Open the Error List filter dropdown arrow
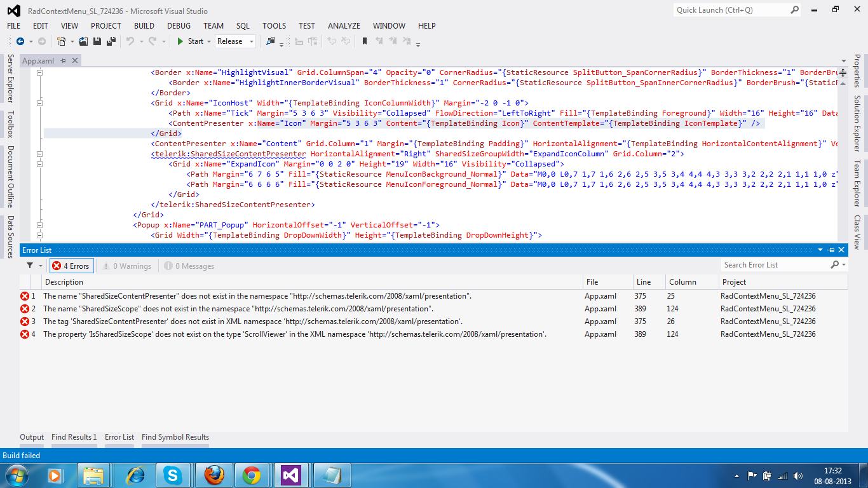This screenshot has width=868, height=488. coord(41,266)
